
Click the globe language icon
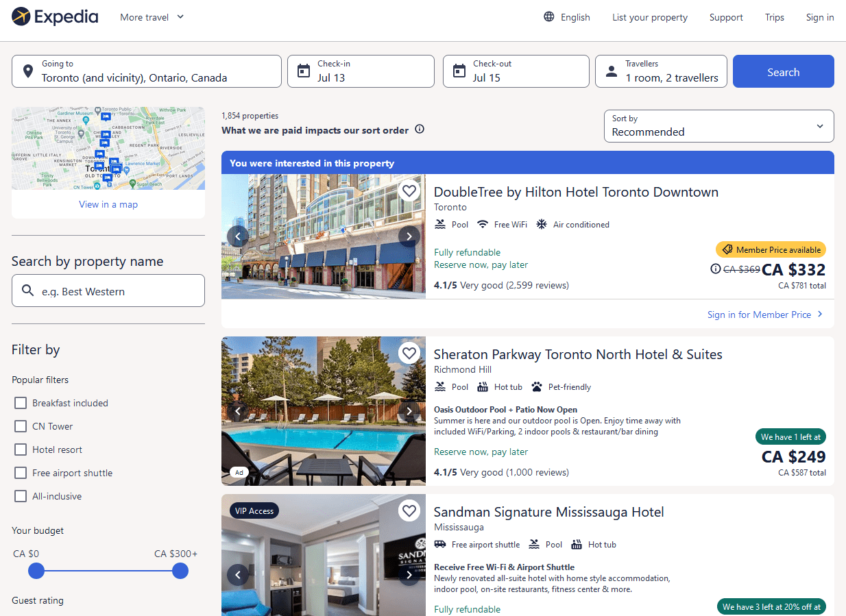[x=549, y=17]
